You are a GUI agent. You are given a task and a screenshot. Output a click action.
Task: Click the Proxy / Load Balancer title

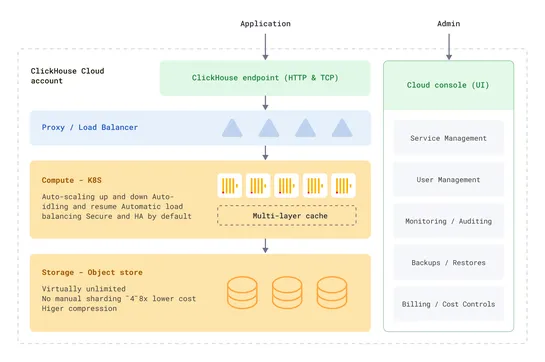pos(90,127)
